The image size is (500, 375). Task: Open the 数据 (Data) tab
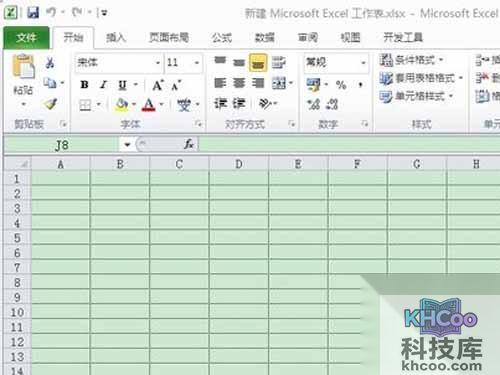pyautogui.click(x=264, y=37)
